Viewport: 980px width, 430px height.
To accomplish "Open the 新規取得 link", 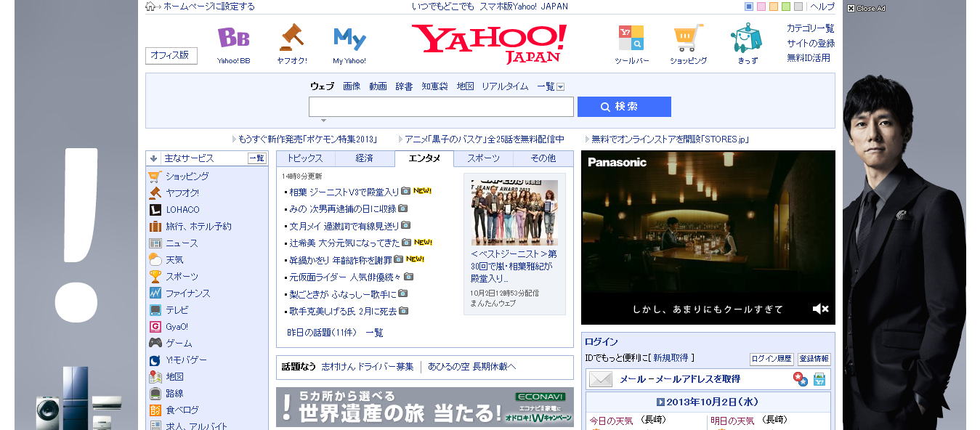I will click(x=672, y=358).
